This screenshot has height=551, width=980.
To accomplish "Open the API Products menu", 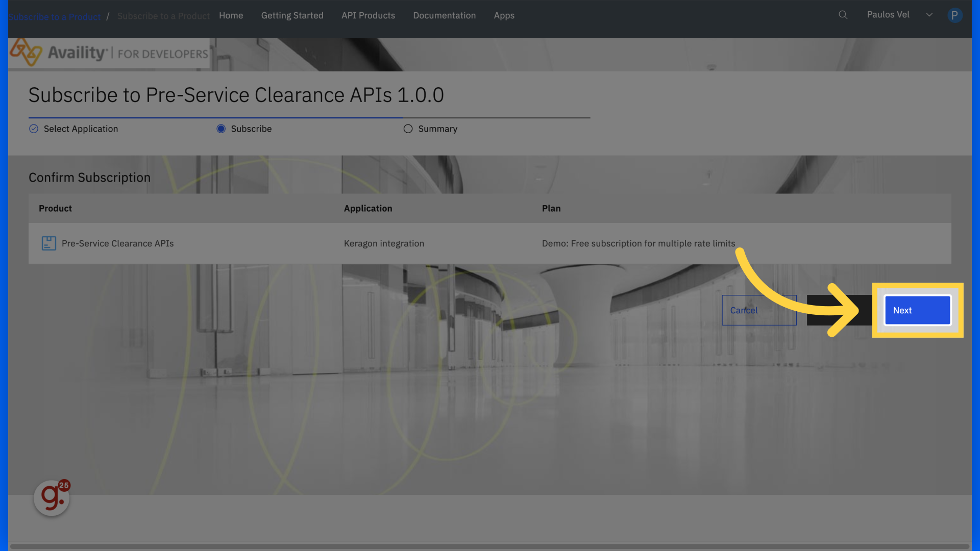I will pos(368,15).
